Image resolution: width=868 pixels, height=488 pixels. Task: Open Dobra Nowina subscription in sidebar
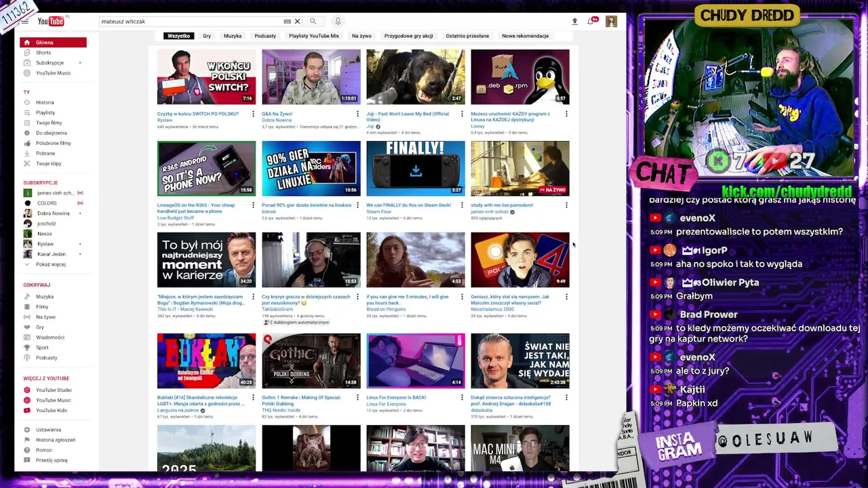click(53, 213)
